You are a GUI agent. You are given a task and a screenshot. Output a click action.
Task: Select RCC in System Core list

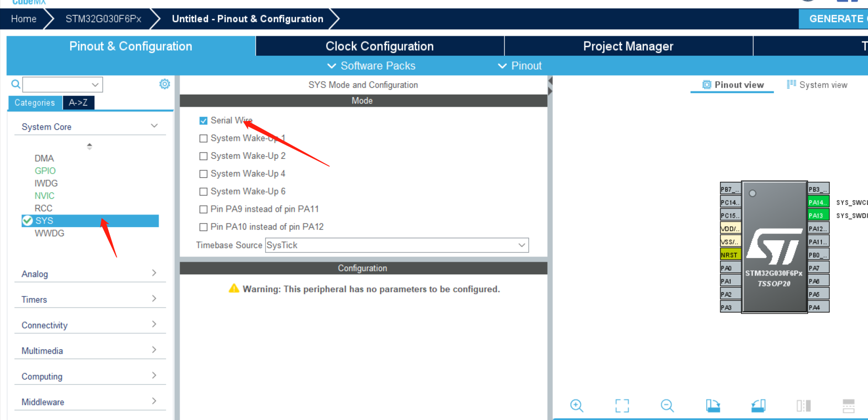[x=44, y=208]
